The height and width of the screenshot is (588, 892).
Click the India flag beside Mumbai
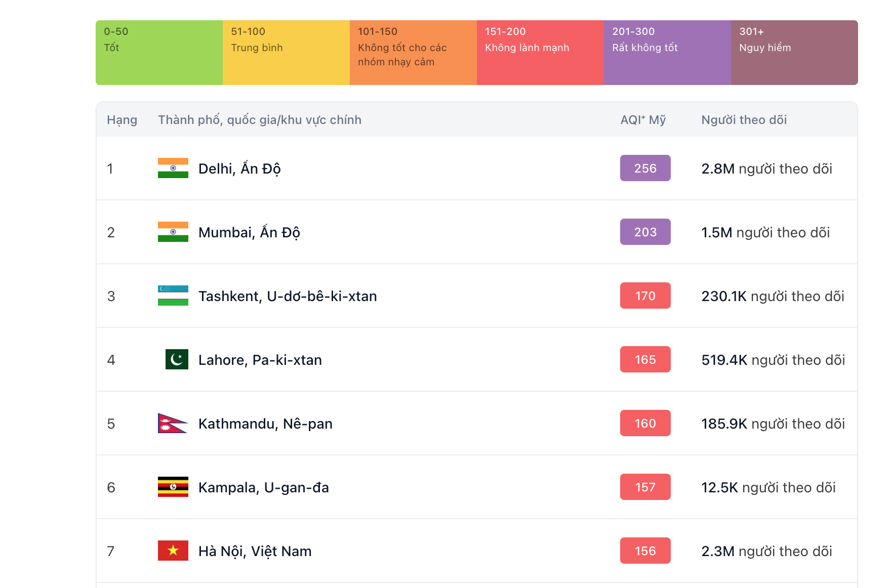(173, 232)
